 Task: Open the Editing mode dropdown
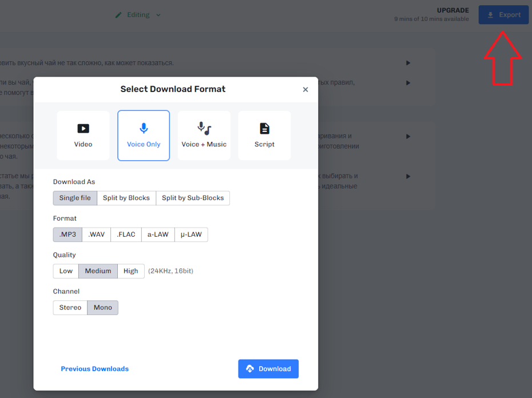click(x=138, y=15)
